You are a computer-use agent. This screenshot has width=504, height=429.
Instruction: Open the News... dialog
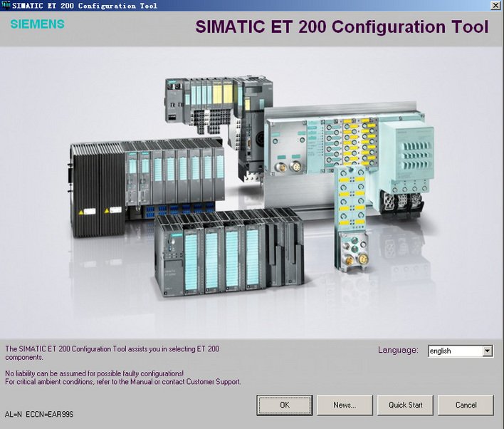click(x=345, y=405)
